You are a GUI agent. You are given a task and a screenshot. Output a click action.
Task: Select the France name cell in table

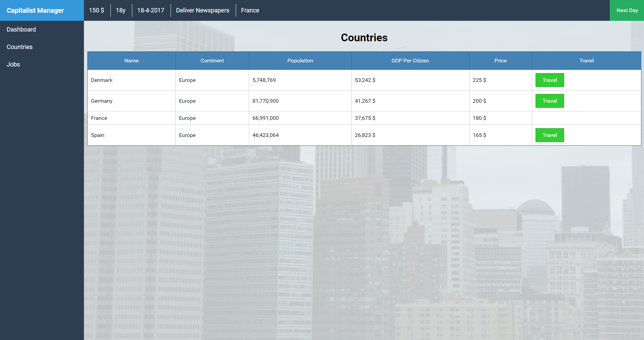point(132,118)
